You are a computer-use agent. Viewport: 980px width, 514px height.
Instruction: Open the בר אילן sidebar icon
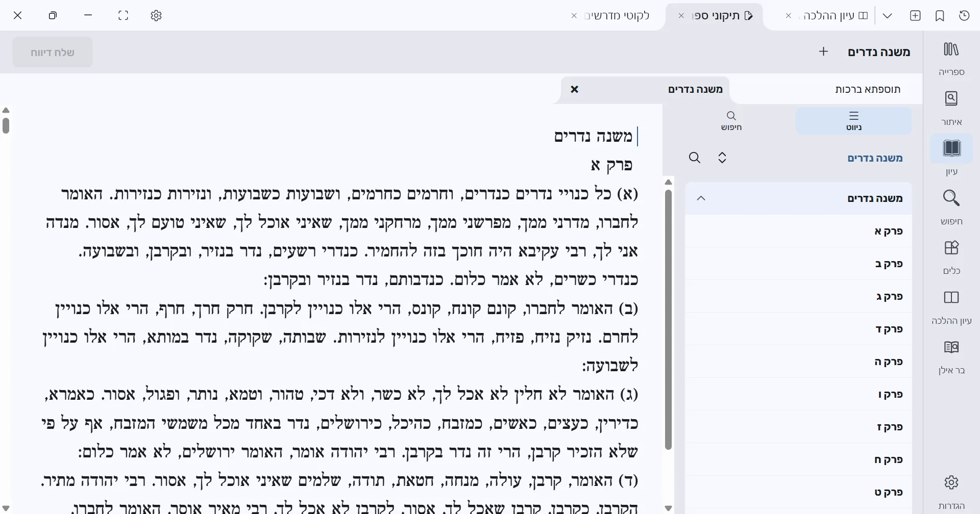point(951,356)
